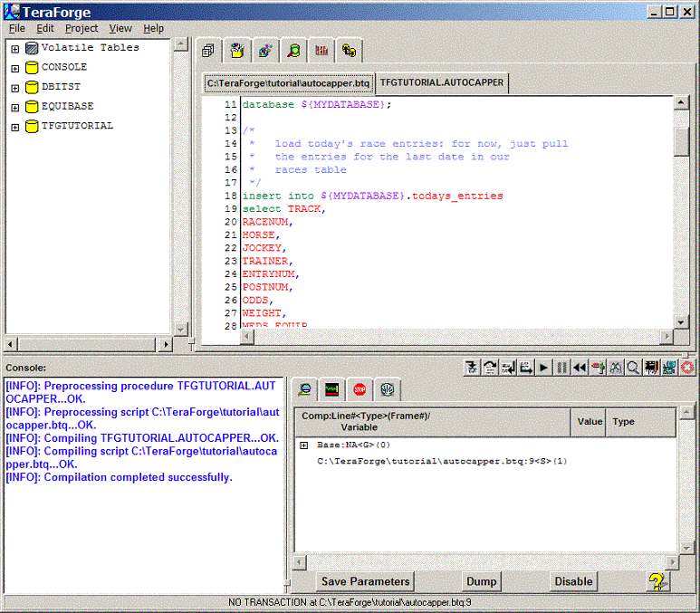Click the red circle terminate icon
This screenshot has height=613, width=700.
[687, 368]
